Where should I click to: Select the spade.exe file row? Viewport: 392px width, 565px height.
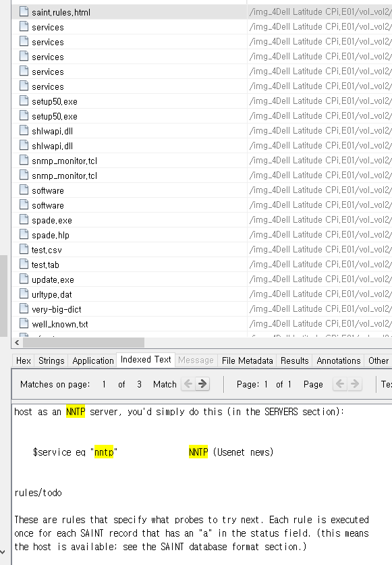click(202, 220)
